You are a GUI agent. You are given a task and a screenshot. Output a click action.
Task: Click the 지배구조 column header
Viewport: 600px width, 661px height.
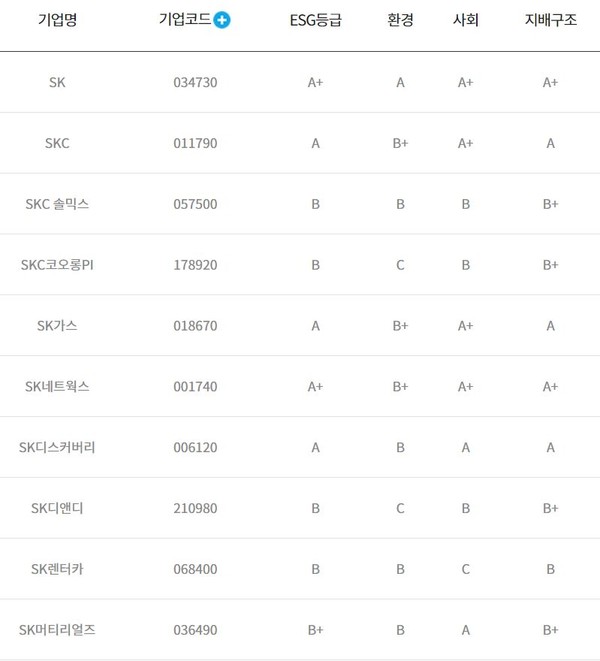[x=550, y=20]
